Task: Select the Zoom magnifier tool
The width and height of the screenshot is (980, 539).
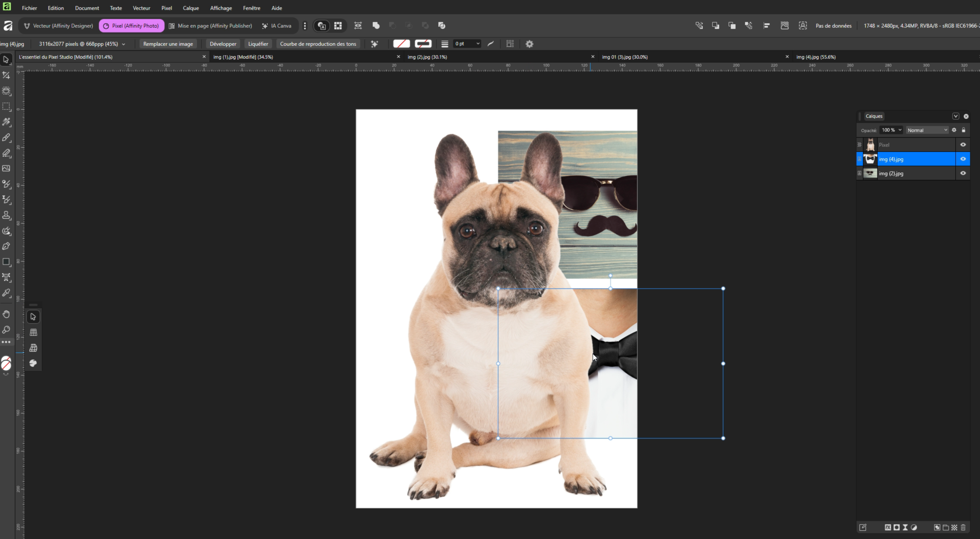Action: [x=6, y=330]
